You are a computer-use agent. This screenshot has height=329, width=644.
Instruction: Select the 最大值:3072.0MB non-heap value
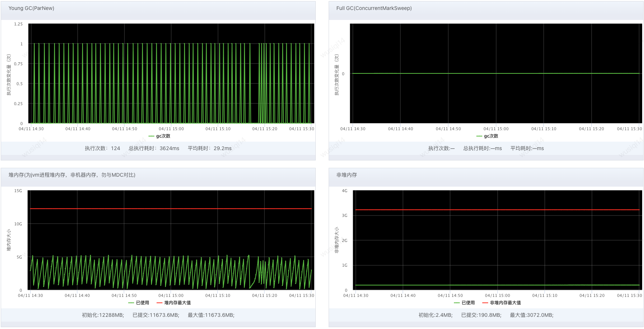point(532,315)
